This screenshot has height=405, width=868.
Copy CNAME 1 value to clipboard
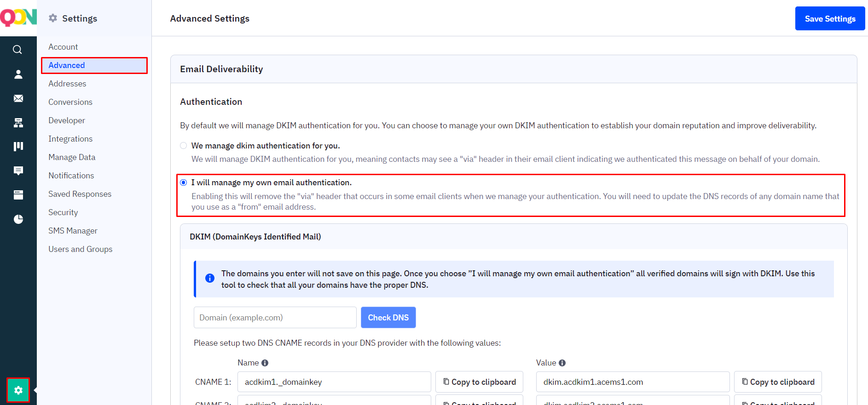point(778,382)
